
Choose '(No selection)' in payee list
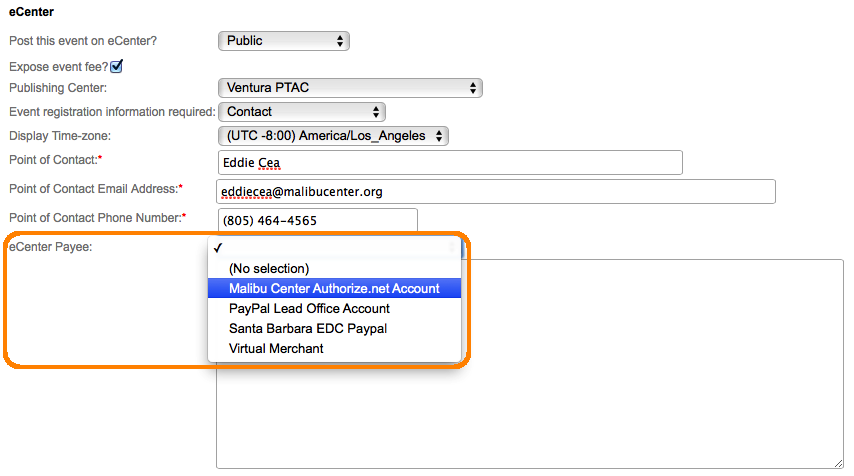tap(269, 269)
